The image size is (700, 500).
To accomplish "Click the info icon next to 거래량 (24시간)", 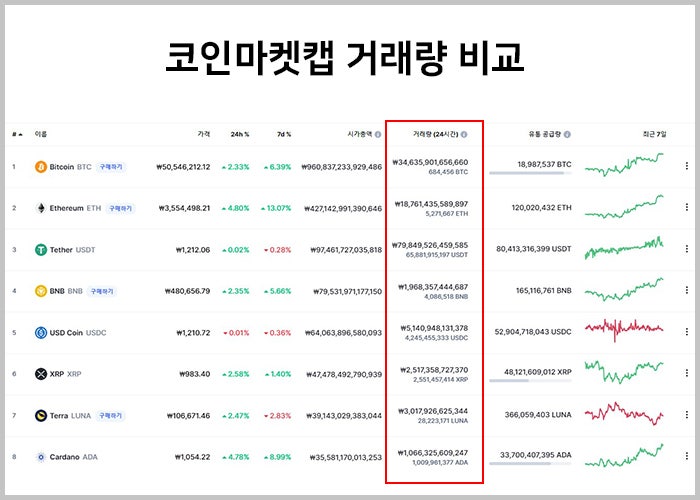I will coord(464,134).
